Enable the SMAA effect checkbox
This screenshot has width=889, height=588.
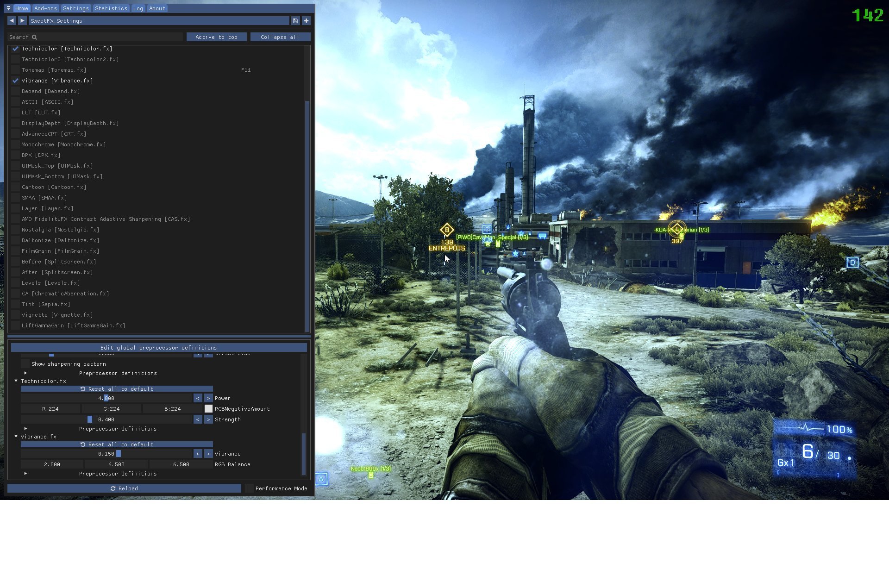click(15, 198)
